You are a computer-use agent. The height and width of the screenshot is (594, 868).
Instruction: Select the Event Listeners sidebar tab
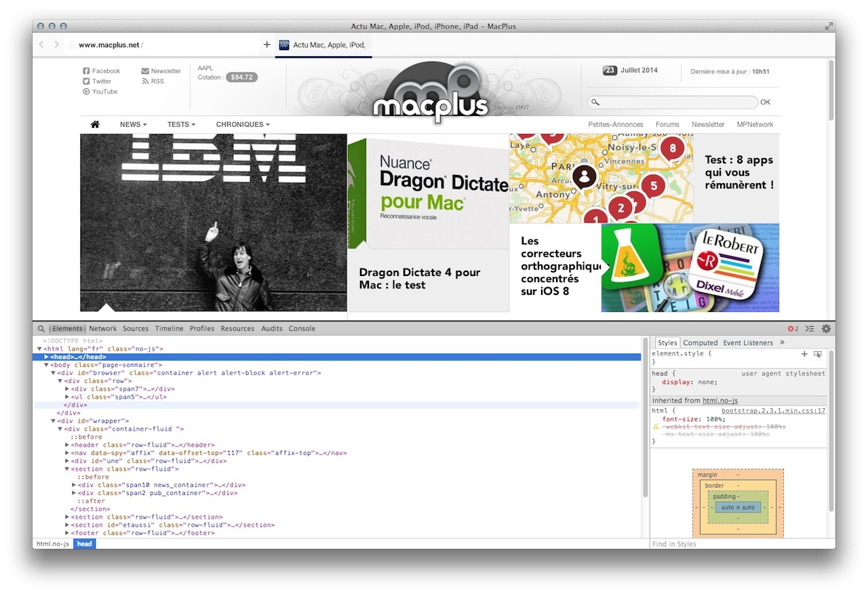[748, 343]
